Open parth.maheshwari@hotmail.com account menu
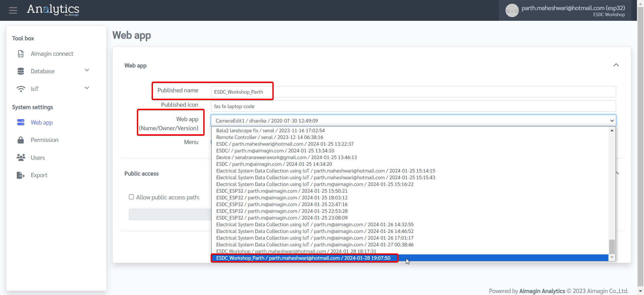The image size is (644, 295). [x=565, y=10]
